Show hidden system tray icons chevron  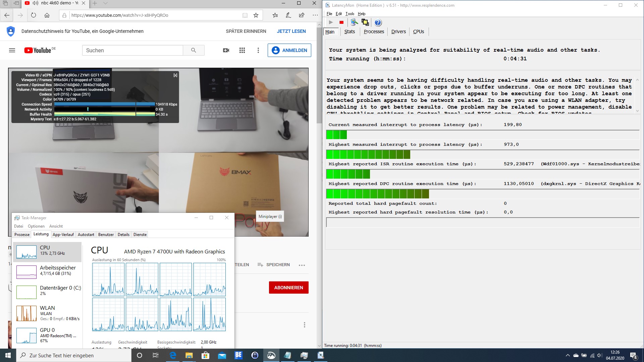click(x=568, y=355)
